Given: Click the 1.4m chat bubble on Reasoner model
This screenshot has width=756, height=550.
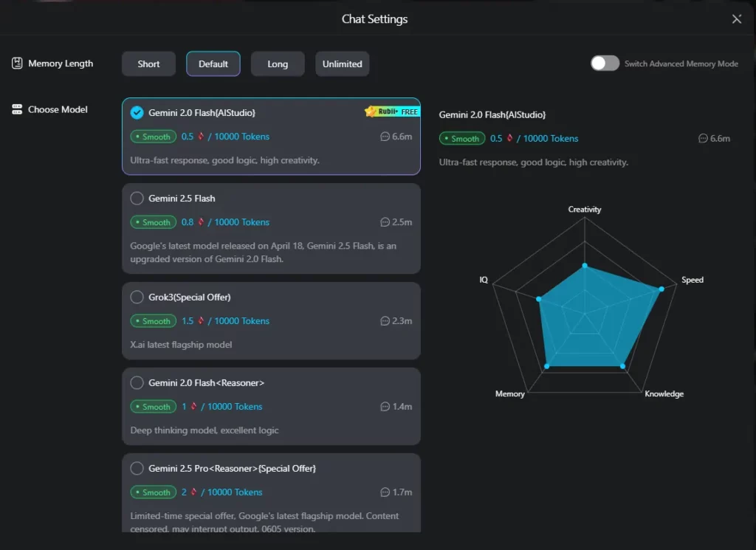Looking at the screenshot, I should click(385, 406).
